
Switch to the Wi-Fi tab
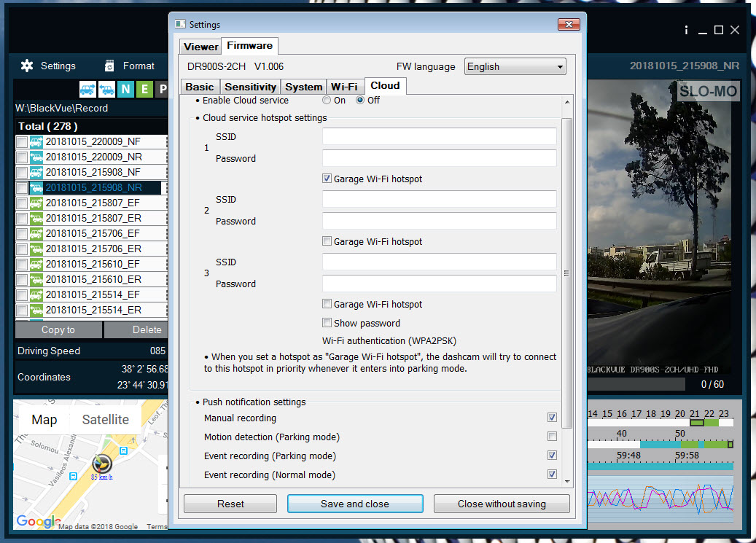(344, 87)
